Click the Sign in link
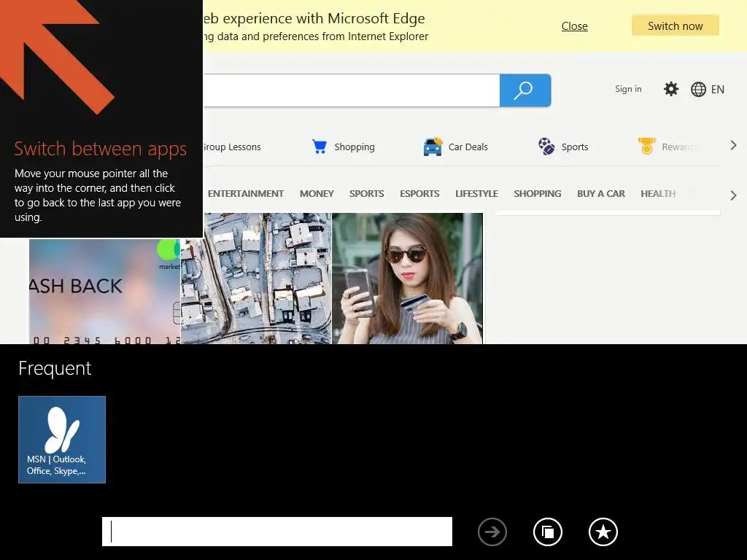747x560 pixels. click(x=628, y=89)
